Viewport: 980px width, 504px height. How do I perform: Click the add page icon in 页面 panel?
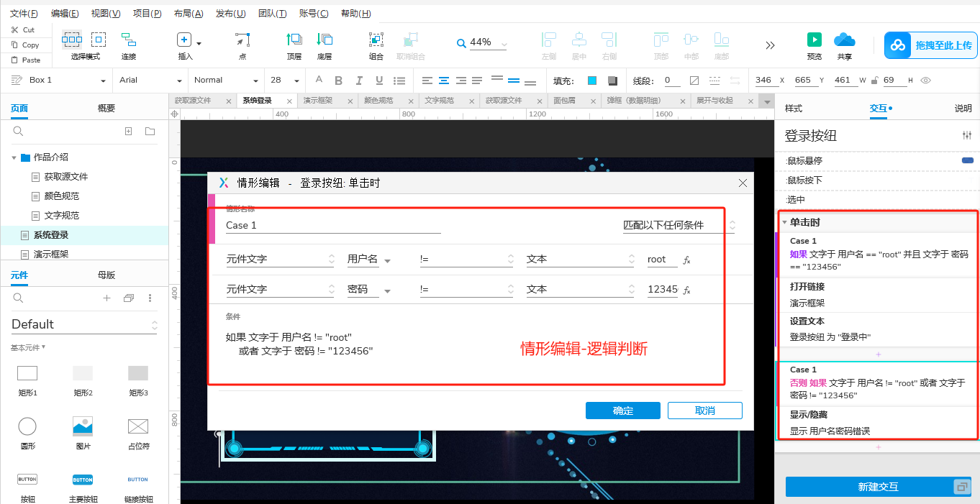[129, 131]
